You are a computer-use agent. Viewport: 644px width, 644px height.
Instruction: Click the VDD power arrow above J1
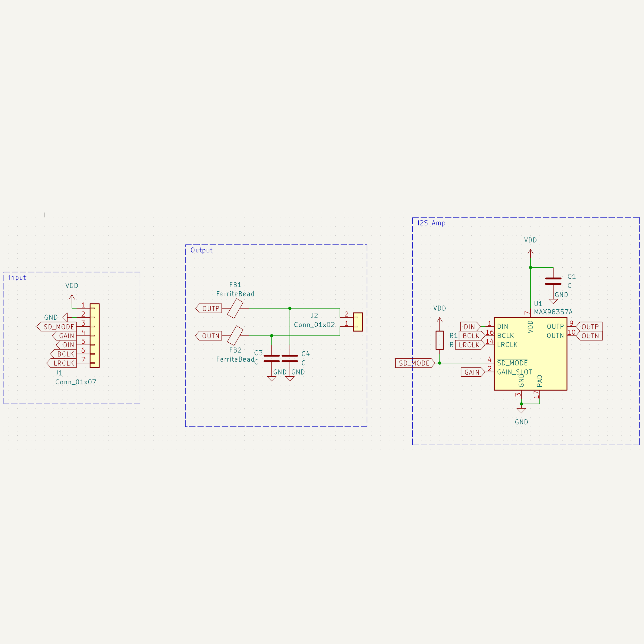coord(72,299)
